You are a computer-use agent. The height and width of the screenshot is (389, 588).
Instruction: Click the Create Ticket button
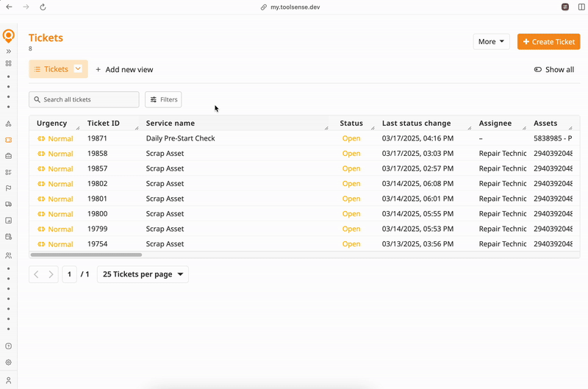click(x=548, y=42)
